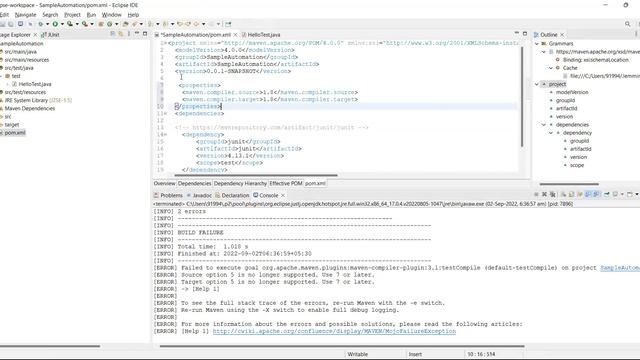Collapse the dependencies node in Outline

544,124
